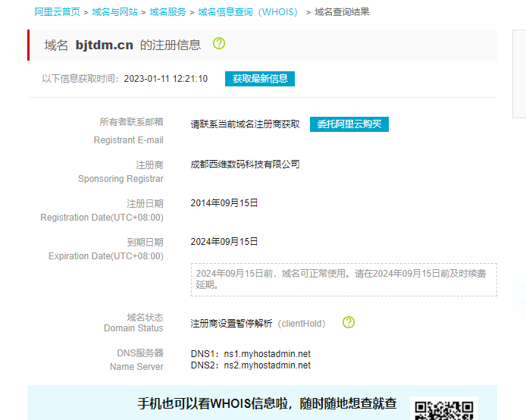Click the 手机也可以看WHOIS信息啦 banner text
The image size is (526, 420).
pyautogui.click(x=267, y=403)
